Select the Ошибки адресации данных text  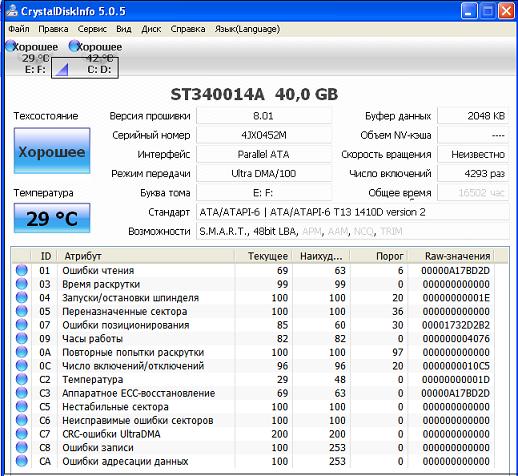pyautogui.click(x=125, y=462)
